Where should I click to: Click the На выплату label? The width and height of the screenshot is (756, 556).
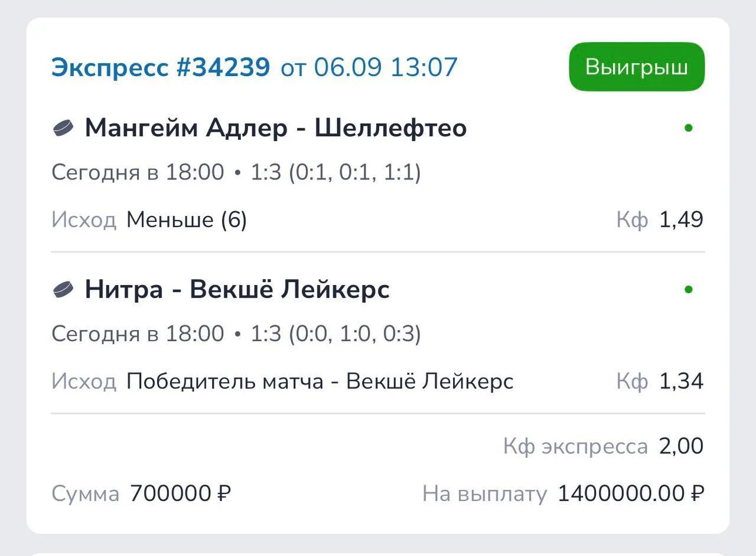tap(485, 494)
